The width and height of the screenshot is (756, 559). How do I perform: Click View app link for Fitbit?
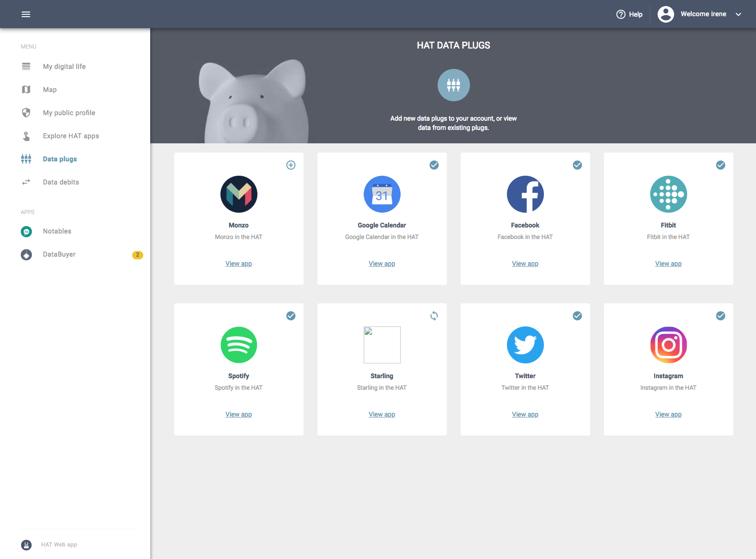click(x=669, y=264)
